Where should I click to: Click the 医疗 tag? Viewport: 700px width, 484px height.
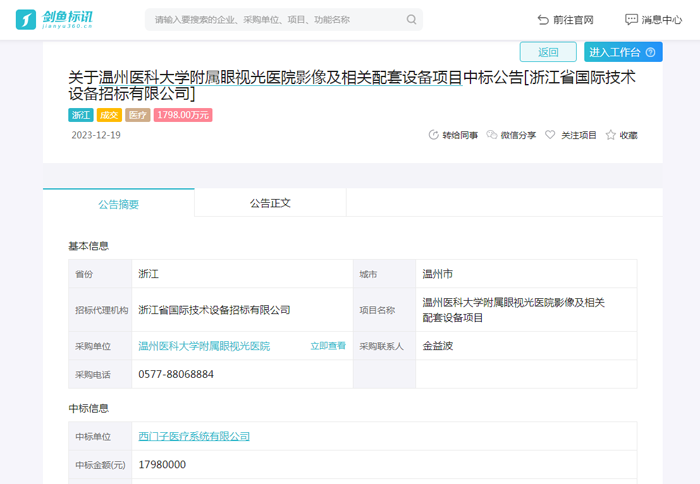(x=138, y=115)
